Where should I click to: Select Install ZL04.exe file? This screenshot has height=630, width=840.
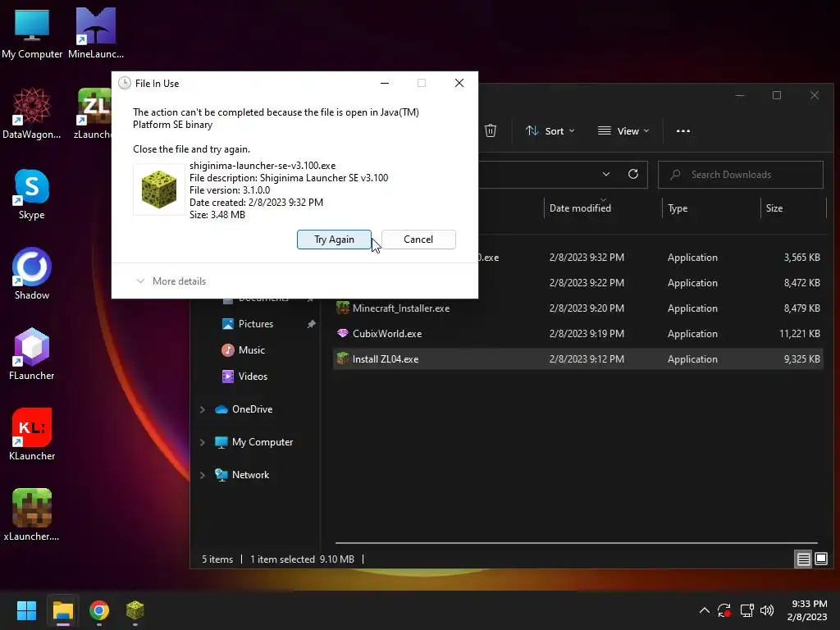(578, 359)
